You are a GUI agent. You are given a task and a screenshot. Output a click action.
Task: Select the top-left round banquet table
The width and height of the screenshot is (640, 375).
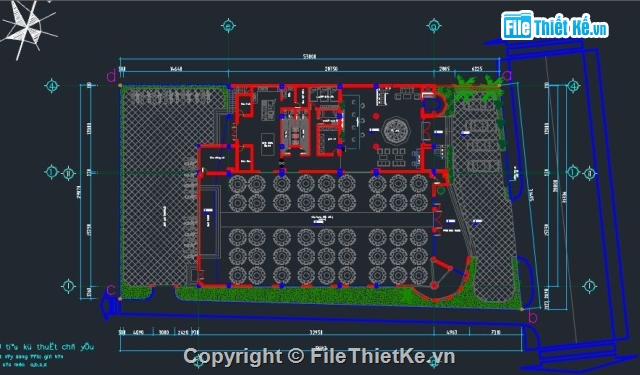coord(237,184)
